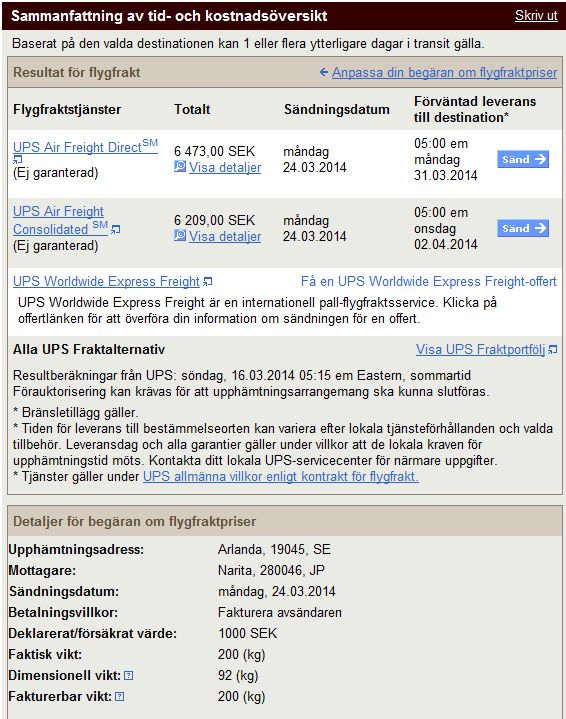This screenshot has width=566, height=719.
Task: Open Visa detaljer for 6 209,00 SEK
Action: tap(225, 237)
